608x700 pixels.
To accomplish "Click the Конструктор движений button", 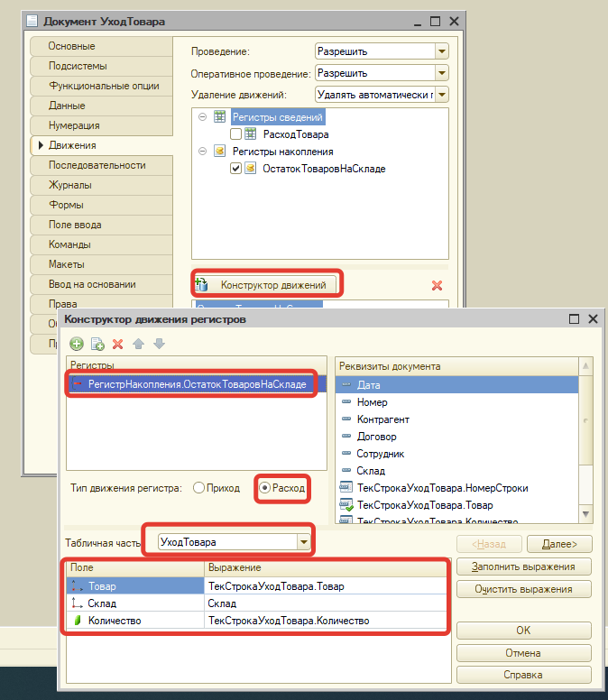I will 266,285.
